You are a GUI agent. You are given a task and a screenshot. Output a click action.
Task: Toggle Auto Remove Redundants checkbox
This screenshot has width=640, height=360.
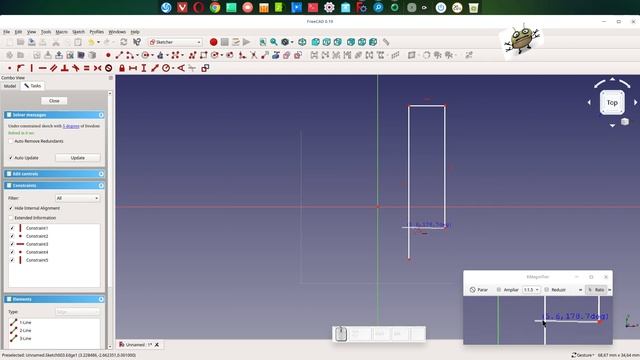11,141
